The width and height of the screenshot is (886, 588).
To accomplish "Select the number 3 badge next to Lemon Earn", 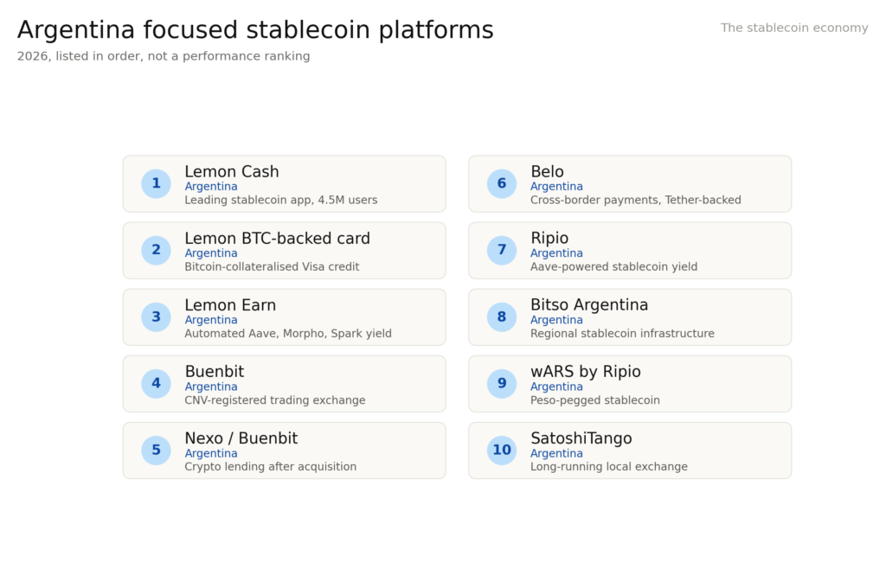I will click(156, 316).
